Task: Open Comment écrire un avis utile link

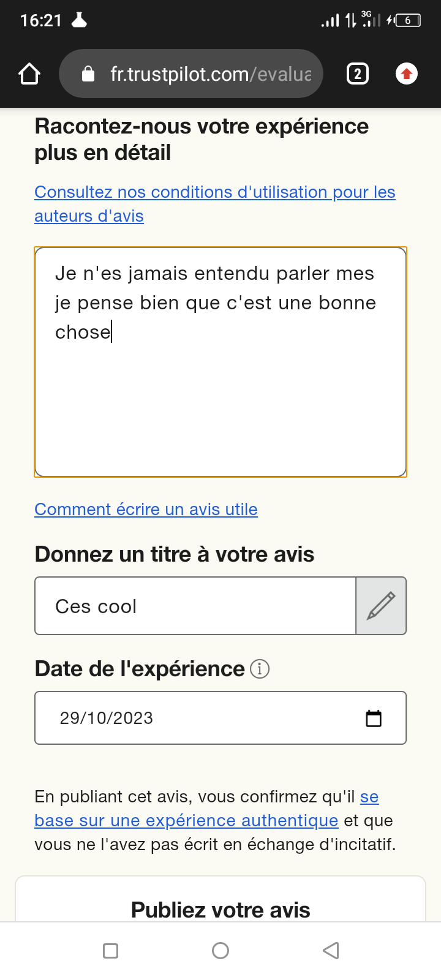Action: (x=146, y=510)
